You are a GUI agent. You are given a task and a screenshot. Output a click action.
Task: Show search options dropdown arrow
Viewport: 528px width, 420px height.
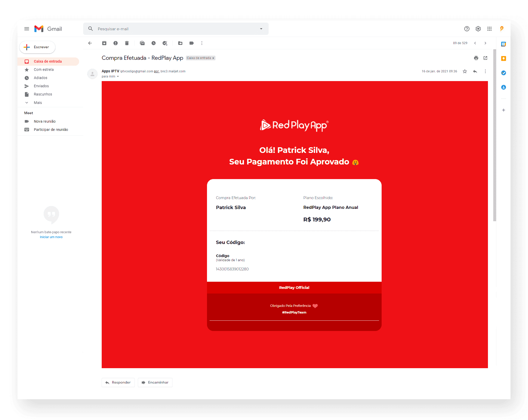(x=261, y=29)
